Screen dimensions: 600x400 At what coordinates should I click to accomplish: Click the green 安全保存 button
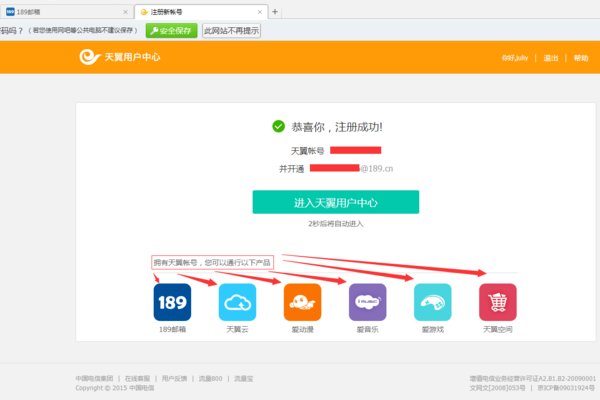171,31
